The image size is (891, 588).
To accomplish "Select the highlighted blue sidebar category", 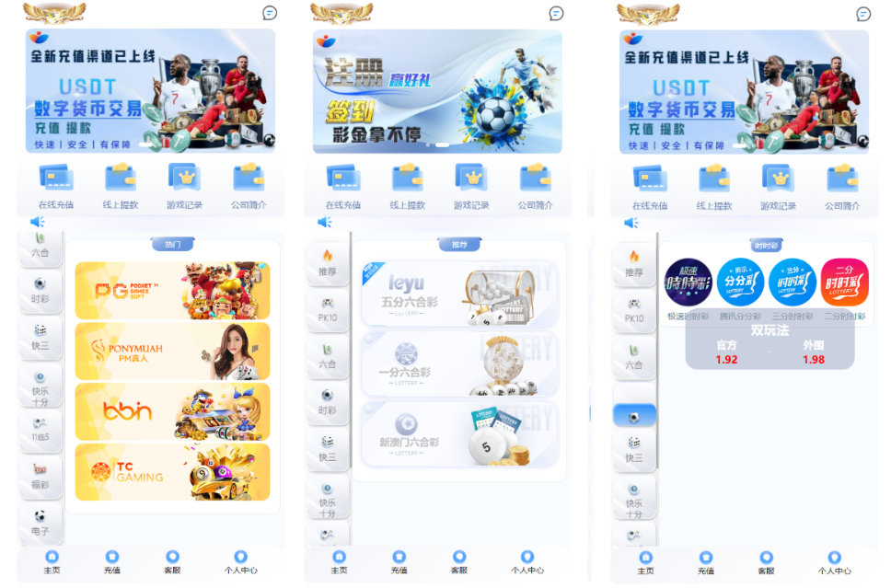I will (634, 416).
